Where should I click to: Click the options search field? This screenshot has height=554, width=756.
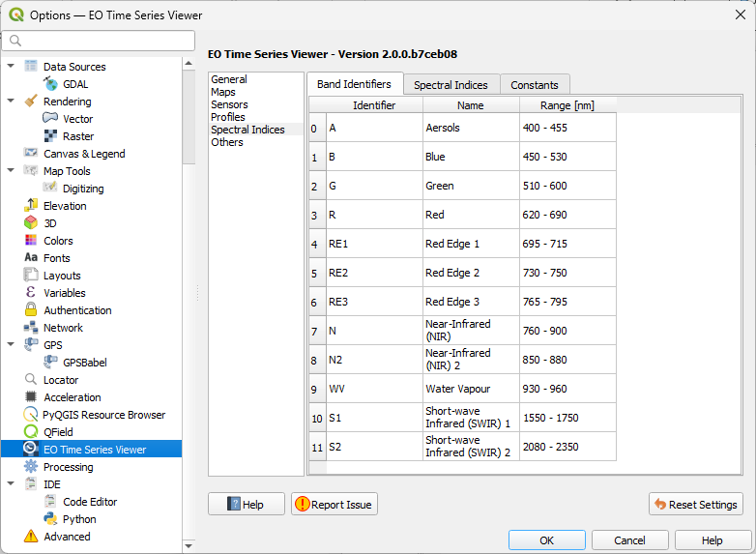click(x=99, y=41)
